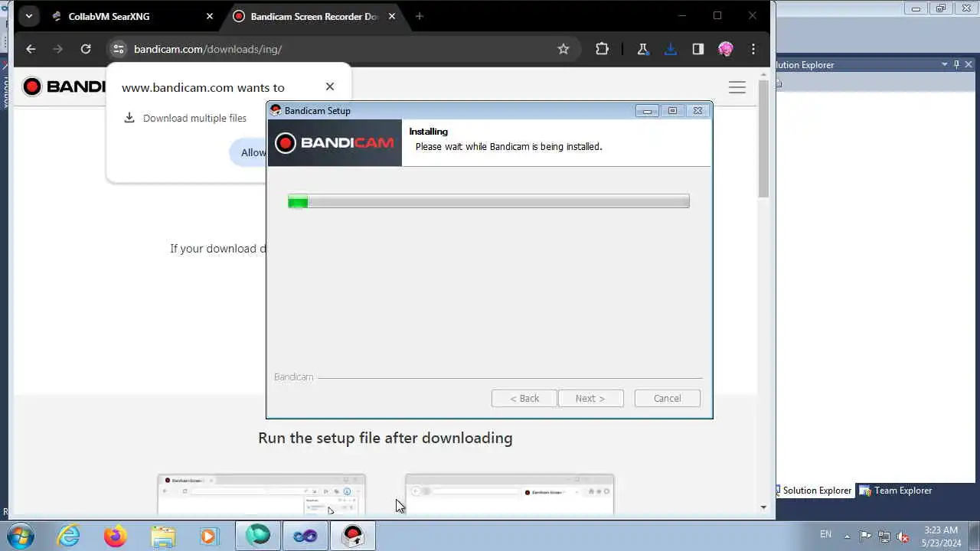The image size is (980, 551).
Task: Click Cancel in Bandicam Setup
Action: click(x=667, y=398)
